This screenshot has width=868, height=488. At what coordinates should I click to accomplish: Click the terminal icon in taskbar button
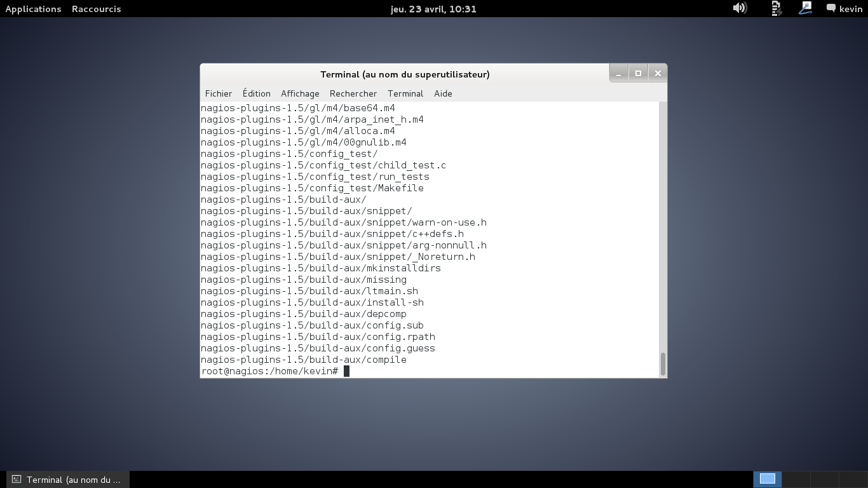click(x=17, y=480)
